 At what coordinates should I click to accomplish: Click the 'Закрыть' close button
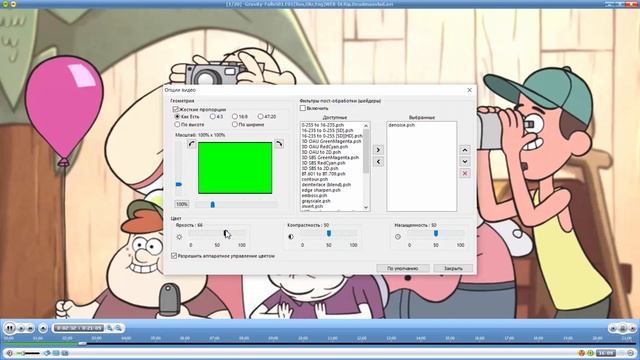point(453,268)
